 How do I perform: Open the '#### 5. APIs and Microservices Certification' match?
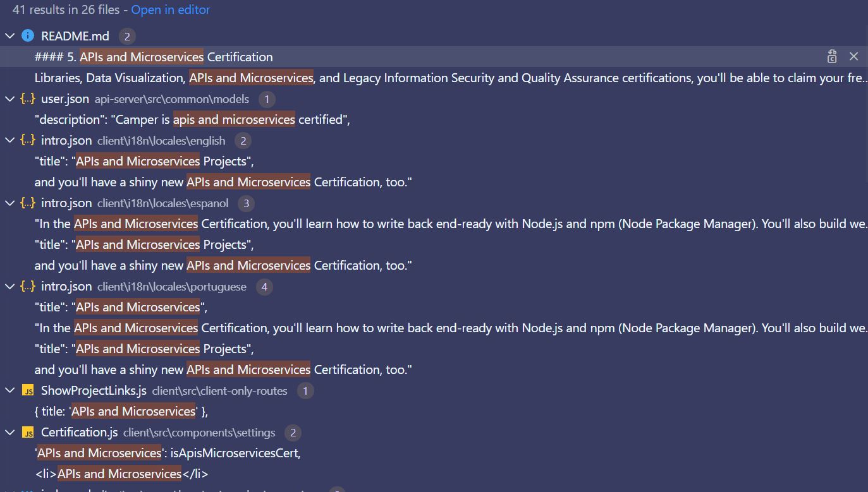(x=153, y=56)
